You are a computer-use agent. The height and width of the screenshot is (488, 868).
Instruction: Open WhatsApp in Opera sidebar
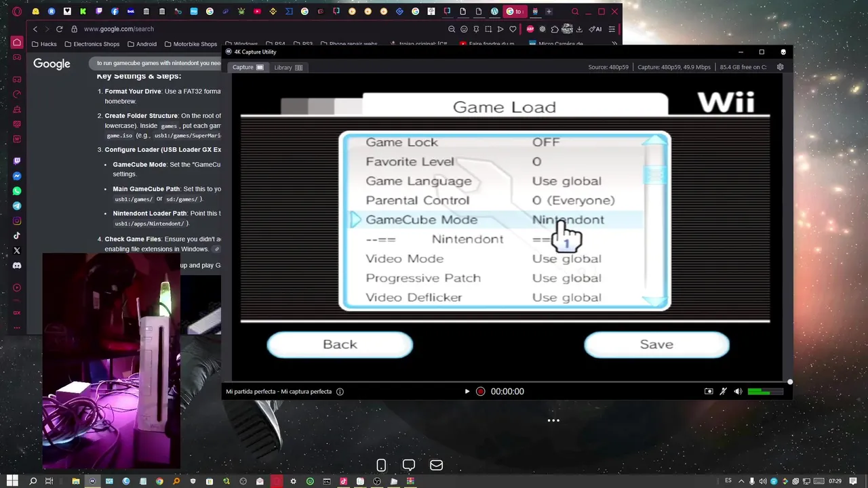click(x=17, y=191)
